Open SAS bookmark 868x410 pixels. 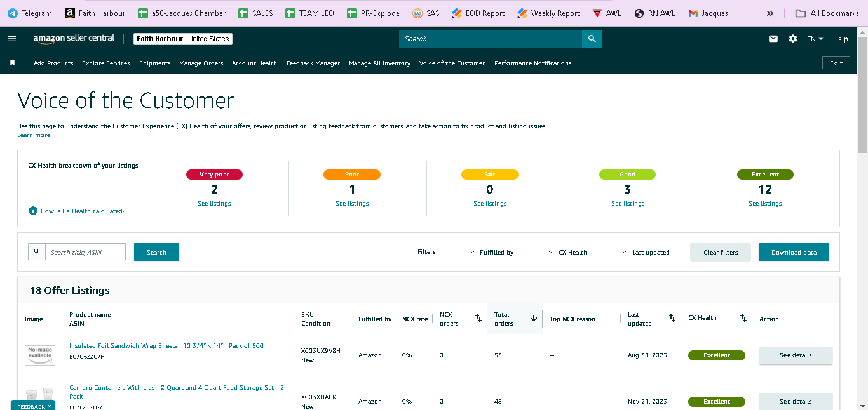pyautogui.click(x=426, y=13)
